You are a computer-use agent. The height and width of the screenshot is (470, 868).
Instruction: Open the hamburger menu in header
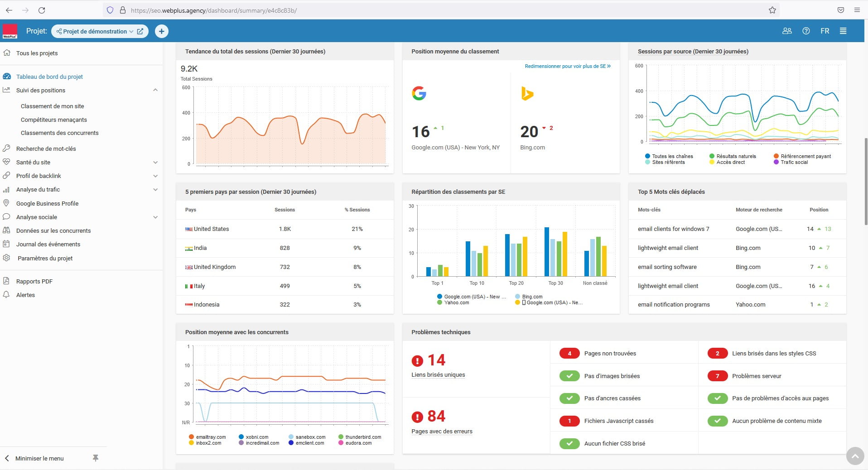click(x=843, y=31)
